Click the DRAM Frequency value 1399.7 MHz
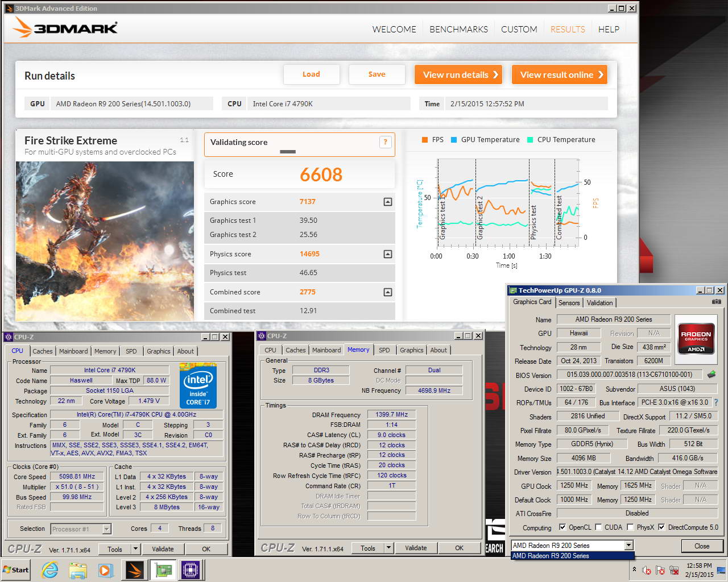Image resolution: width=728 pixels, height=582 pixels. click(x=391, y=415)
